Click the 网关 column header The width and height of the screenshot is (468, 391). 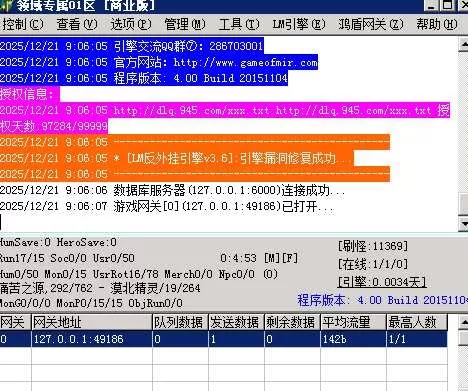(15, 322)
